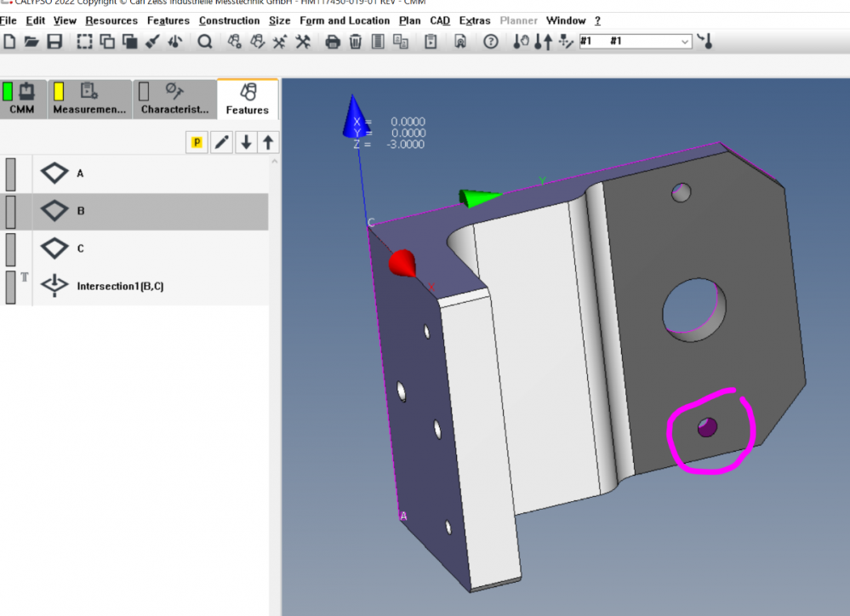Click the magnifier search icon in the toolbar
This screenshot has height=616, width=850.
click(x=204, y=41)
